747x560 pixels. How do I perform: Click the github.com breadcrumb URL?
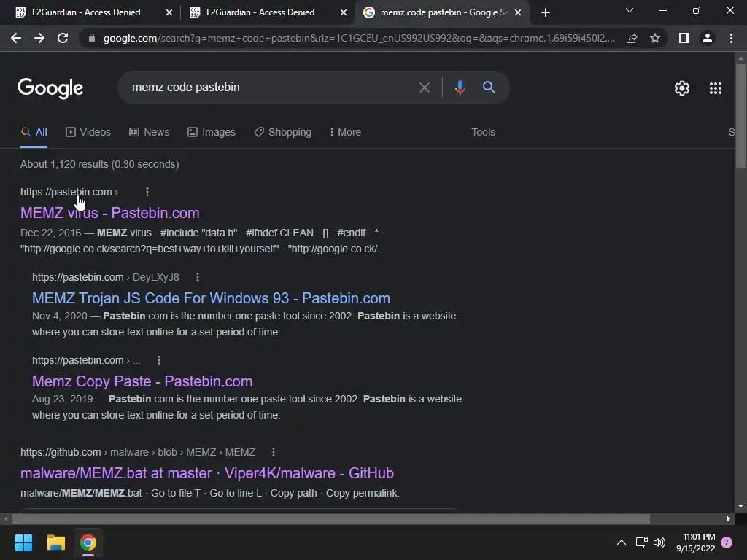tap(138, 452)
